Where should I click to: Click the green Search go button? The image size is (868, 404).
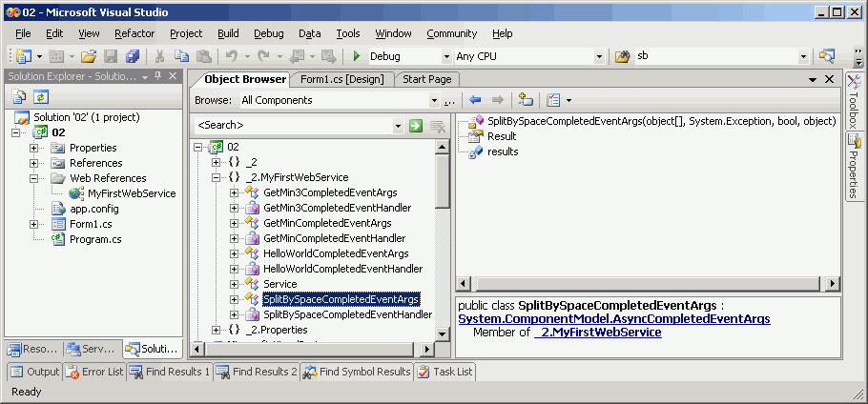coord(415,126)
